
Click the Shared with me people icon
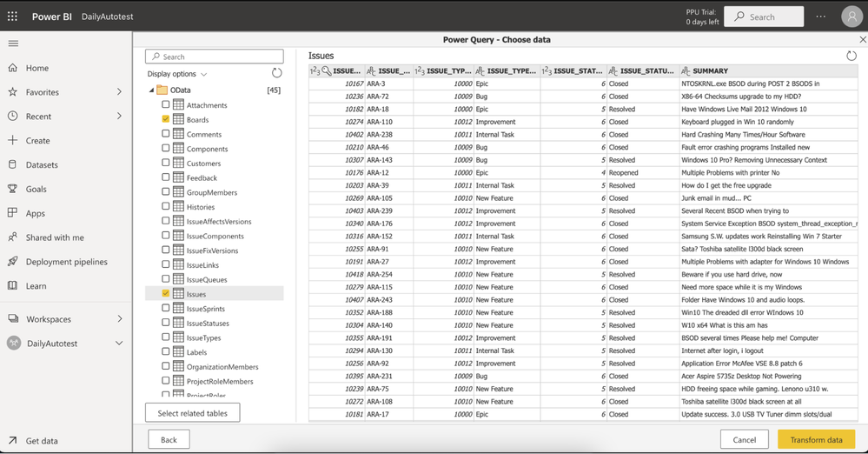pos(13,237)
